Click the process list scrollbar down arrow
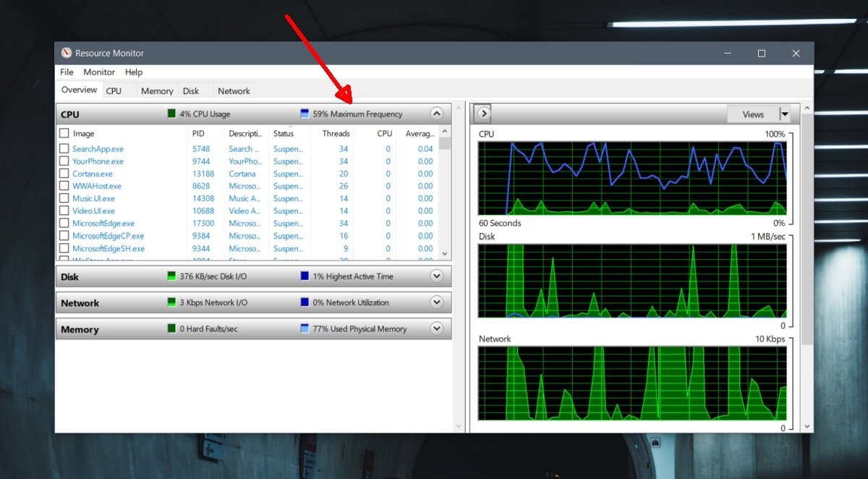 pyautogui.click(x=444, y=254)
